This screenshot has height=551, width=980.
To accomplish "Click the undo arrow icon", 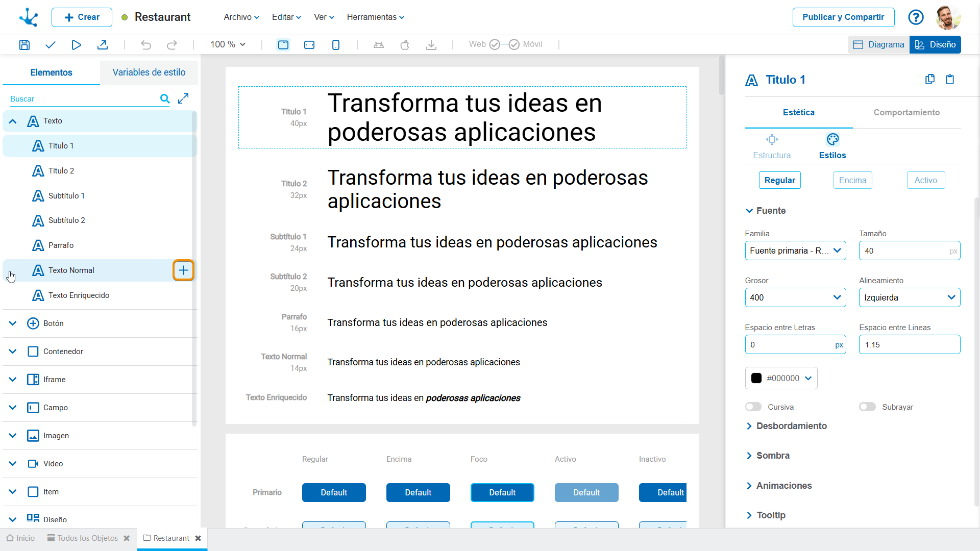I will 146,45.
